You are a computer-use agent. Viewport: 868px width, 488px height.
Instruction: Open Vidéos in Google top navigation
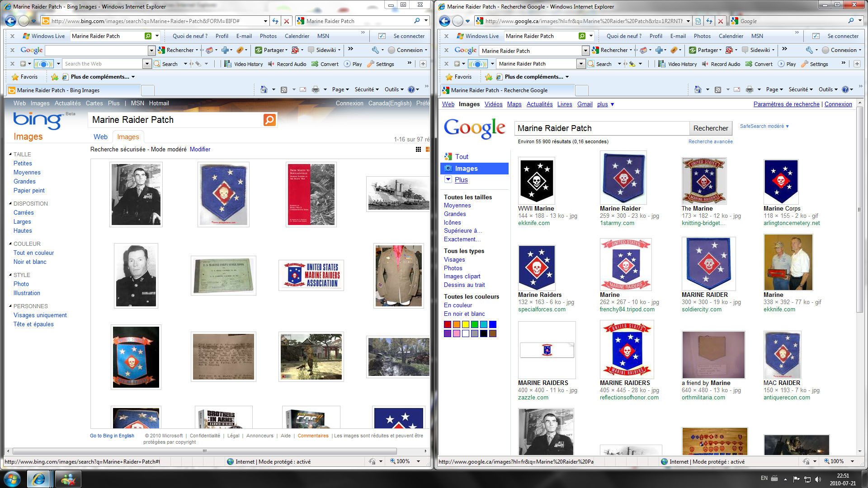pos(493,104)
